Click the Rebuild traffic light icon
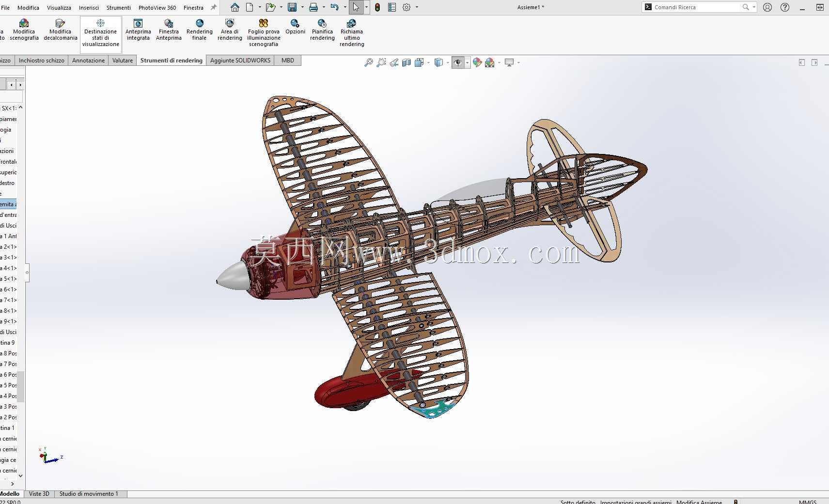Image resolution: width=829 pixels, height=504 pixels. tap(377, 7)
